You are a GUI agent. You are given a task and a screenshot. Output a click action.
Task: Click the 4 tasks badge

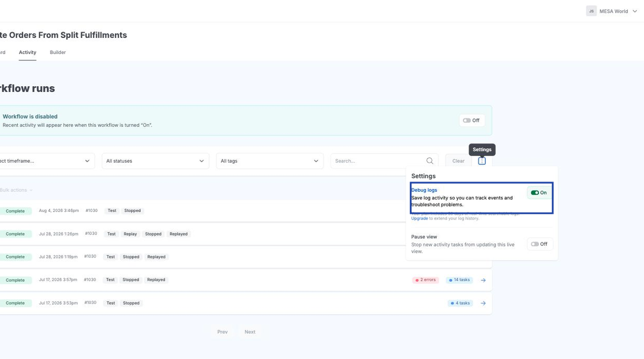[460, 303]
